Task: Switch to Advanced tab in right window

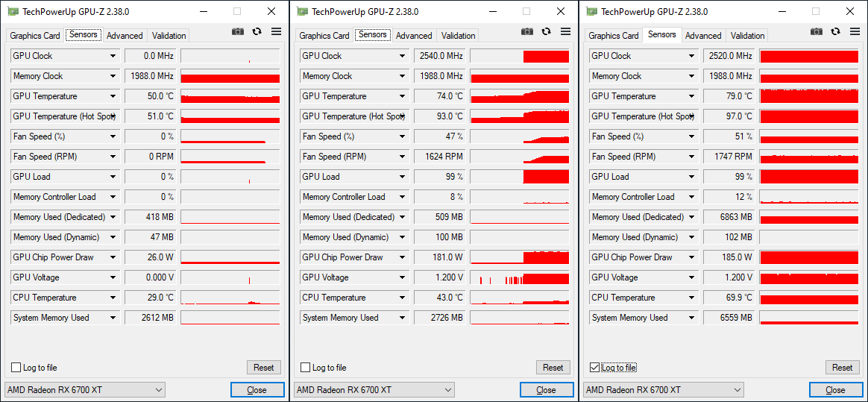Action: (x=703, y=36)
